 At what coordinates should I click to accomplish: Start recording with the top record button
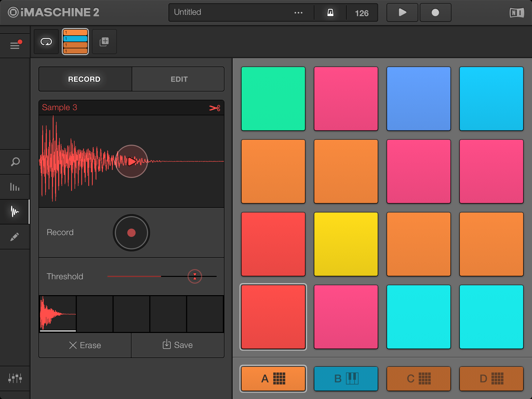point(435,12)
